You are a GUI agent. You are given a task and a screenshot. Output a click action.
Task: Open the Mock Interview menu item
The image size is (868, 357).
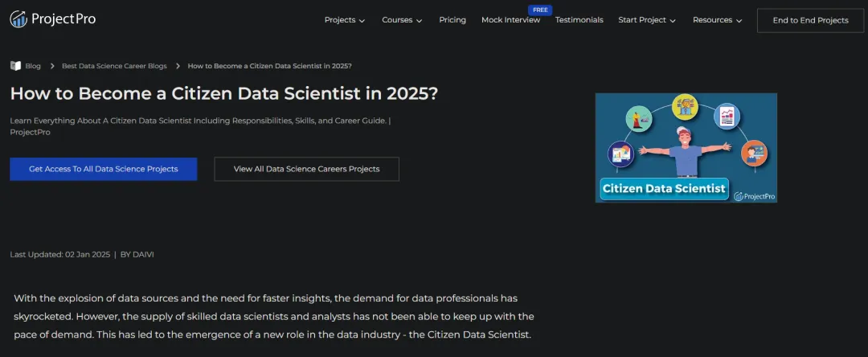point(510,20)
